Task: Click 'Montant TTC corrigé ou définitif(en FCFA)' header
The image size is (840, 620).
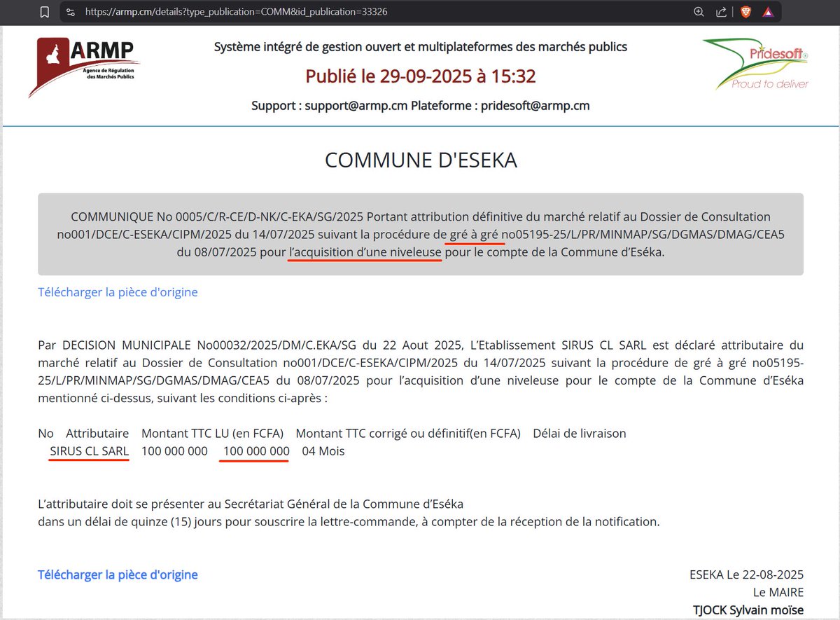Action: (x=408, y=433)
